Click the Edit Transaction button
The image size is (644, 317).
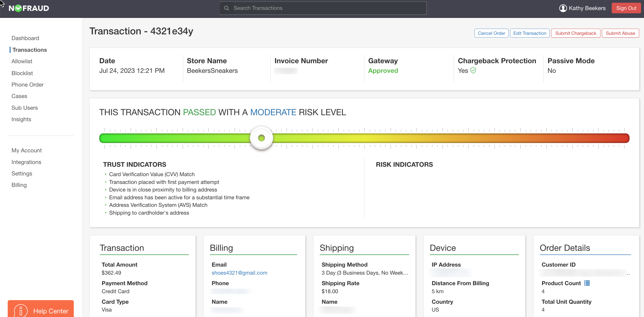pos(529,33)
